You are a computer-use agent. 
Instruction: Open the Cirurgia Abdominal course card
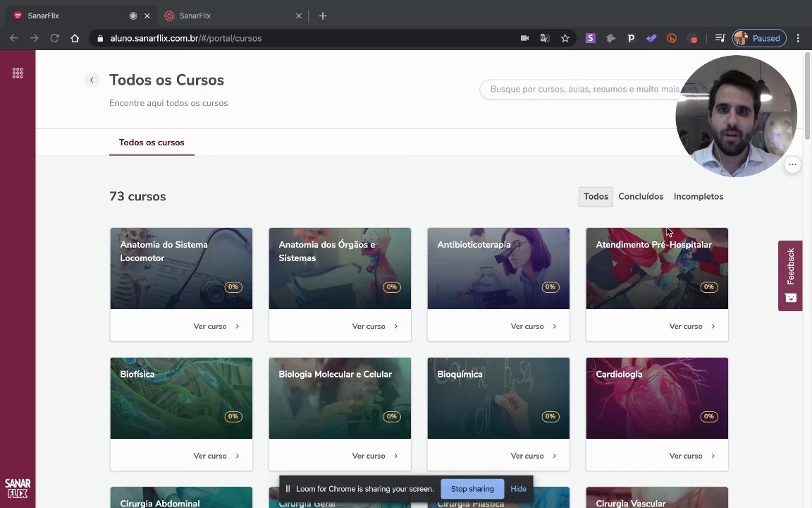click(181, 497)
